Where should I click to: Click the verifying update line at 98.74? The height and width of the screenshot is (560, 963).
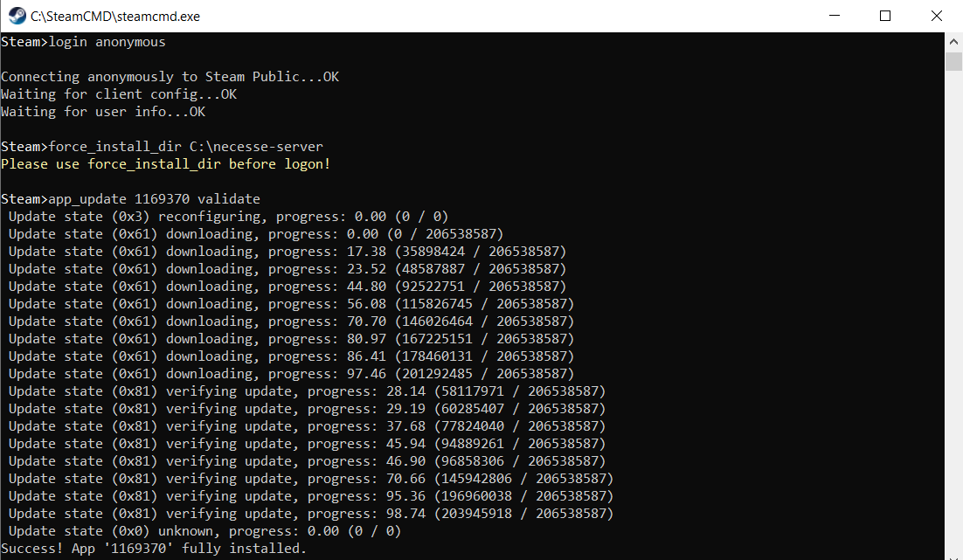[x=311, y=514]
